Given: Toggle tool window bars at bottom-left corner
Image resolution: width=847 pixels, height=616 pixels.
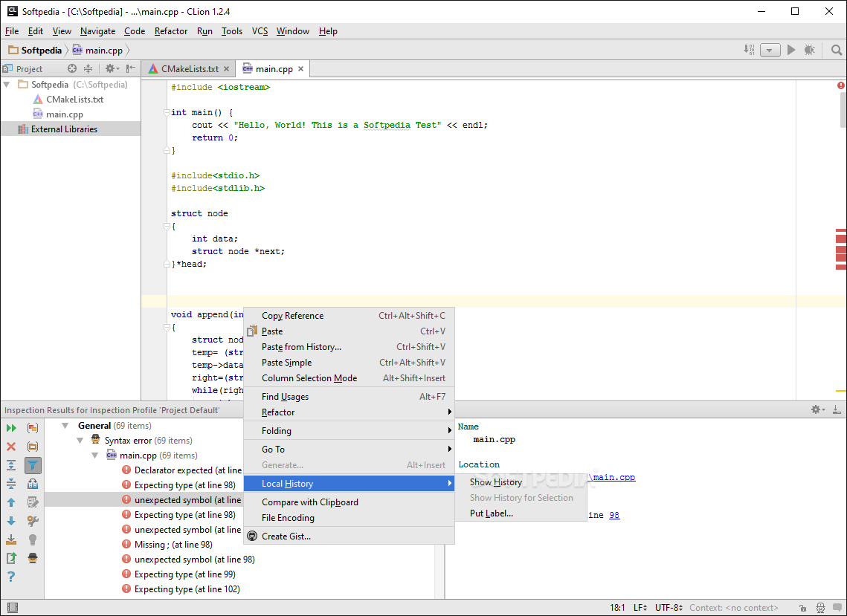Looking at the screenshot, I should click(13, 608).
